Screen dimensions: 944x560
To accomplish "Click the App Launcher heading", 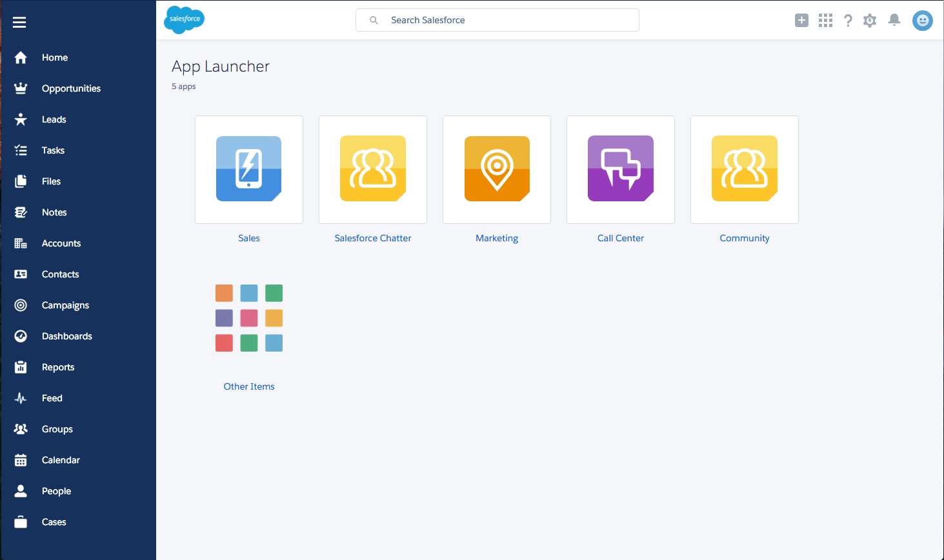I will [221, 66].
